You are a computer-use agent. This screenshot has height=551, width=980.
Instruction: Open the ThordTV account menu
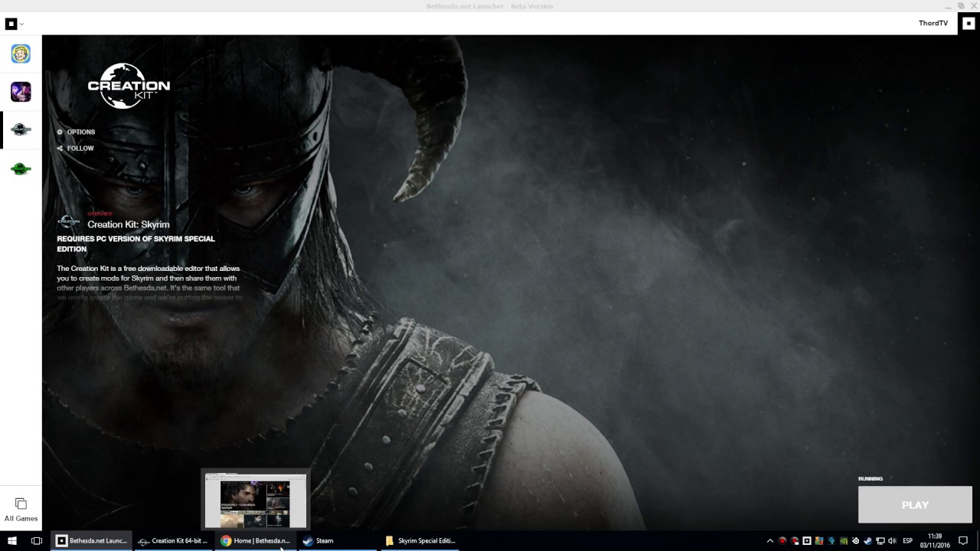933,23
